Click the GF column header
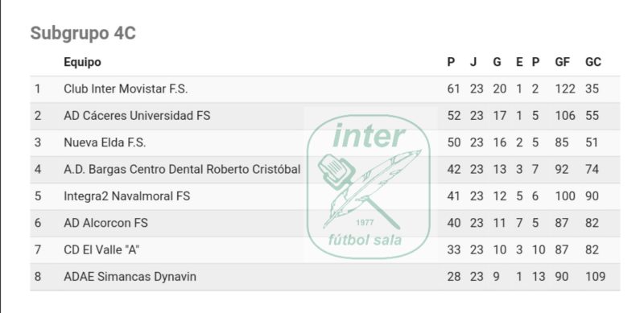 click(562, 62)
